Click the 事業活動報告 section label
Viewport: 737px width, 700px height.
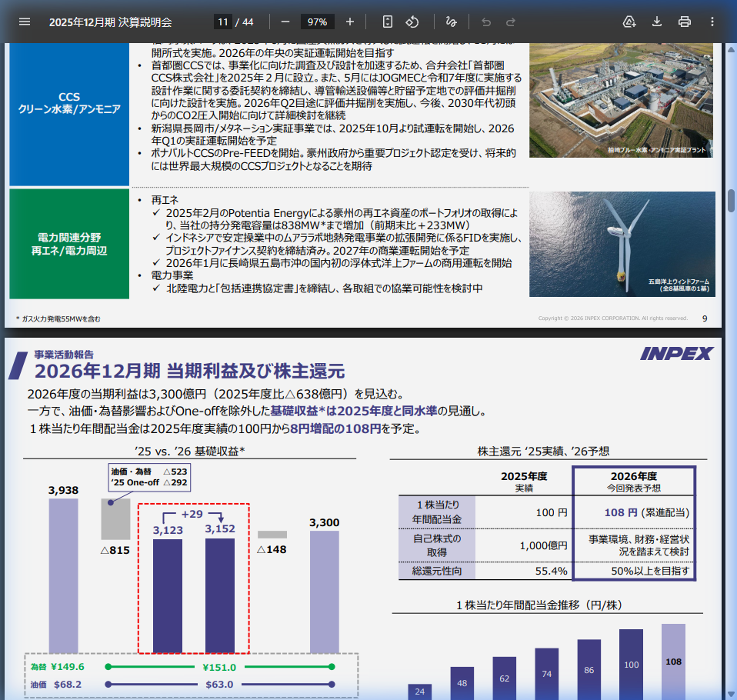(x=64, y=355)
